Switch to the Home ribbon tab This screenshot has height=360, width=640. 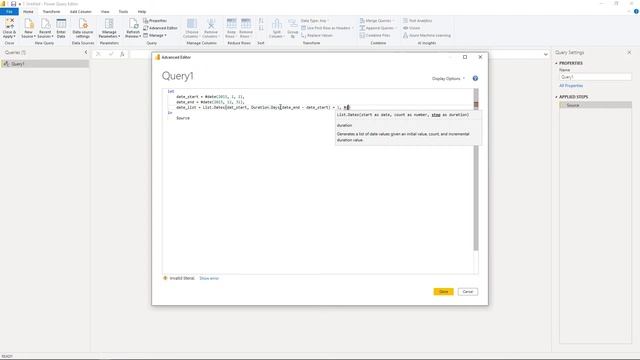click(x=28, y=11)
